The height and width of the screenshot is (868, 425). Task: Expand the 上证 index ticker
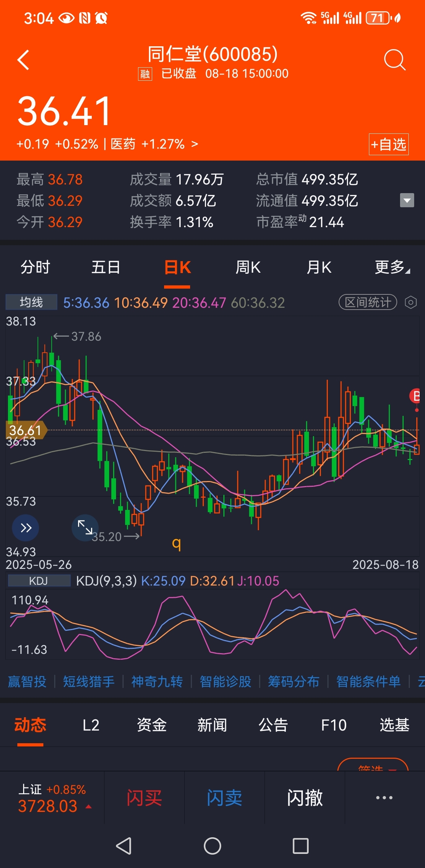point(52,798)
